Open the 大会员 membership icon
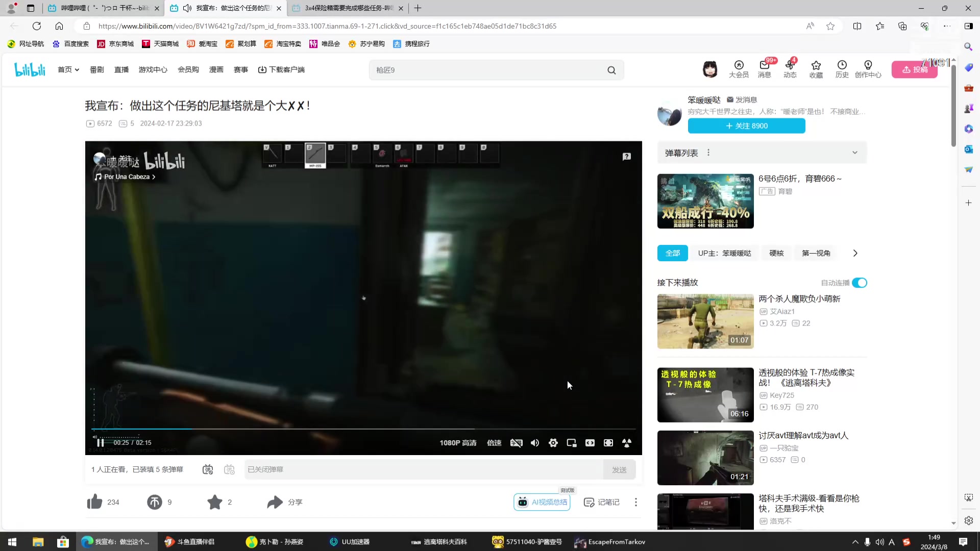The height and width of the screenshot is (551, 980). tap(739, 69)
